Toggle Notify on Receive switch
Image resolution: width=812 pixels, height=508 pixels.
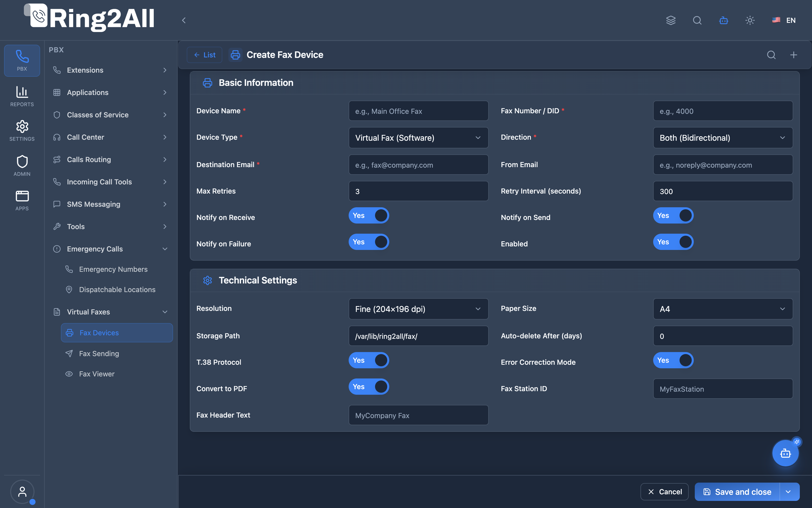click(x=369, y=215)
